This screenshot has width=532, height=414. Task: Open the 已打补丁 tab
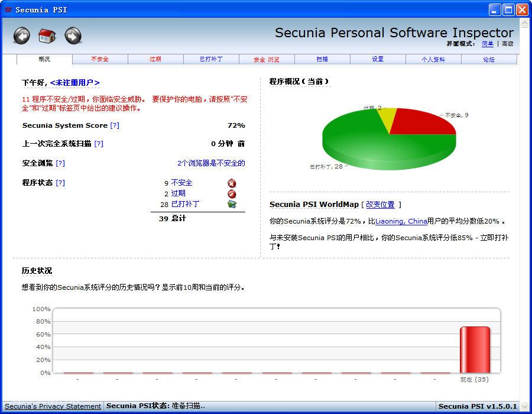click(211, 59)
